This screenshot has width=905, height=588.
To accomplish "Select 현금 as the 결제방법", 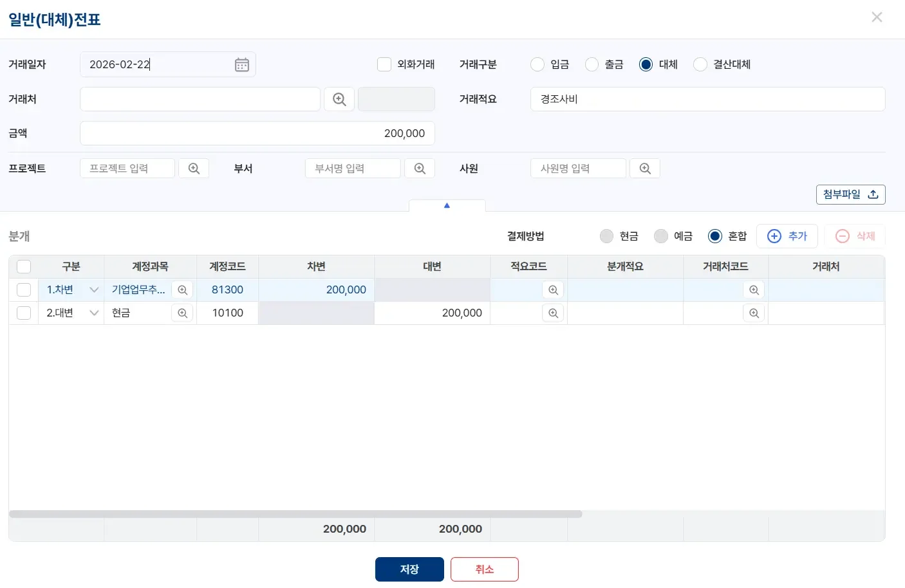I will pos(606,236).
